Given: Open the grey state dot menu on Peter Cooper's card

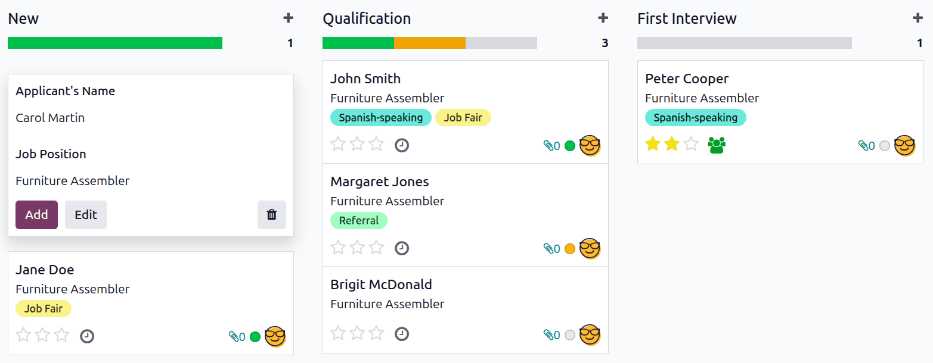Looking at the screenshot, I should point(884,146).
